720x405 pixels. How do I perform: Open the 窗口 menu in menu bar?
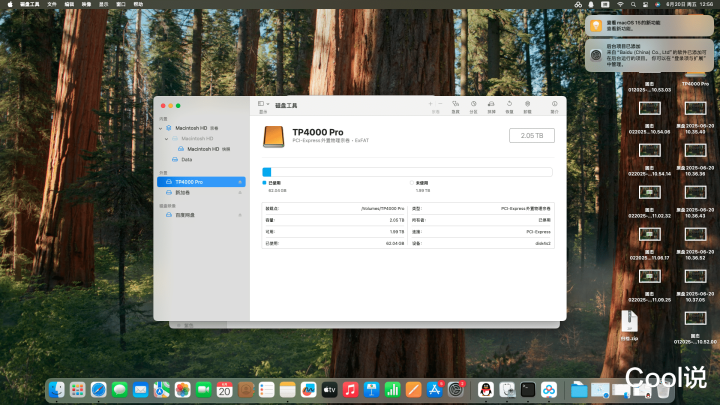click(121, 4)
